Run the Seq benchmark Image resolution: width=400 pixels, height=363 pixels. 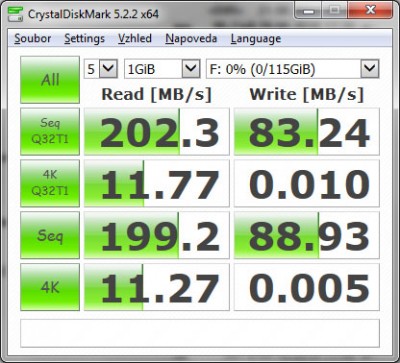point(50,235)
